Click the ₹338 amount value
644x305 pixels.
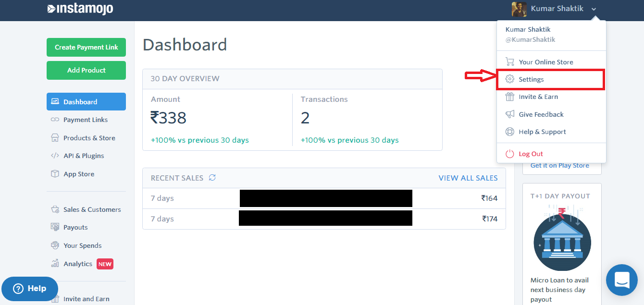(168, 118)
